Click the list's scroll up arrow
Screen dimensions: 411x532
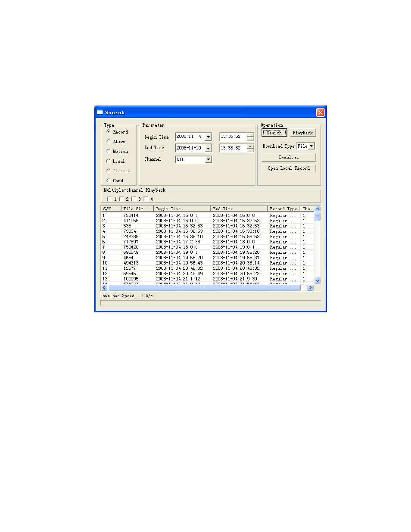pyautogui.click(x=318, y=209)
